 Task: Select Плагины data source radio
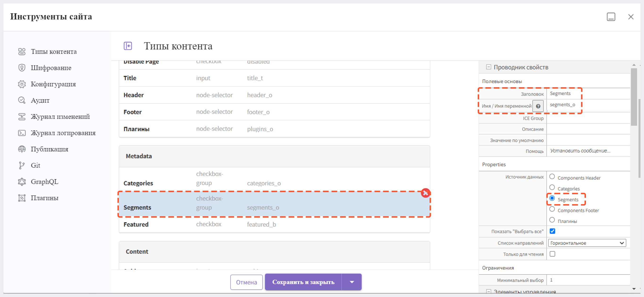click(552, 220)
